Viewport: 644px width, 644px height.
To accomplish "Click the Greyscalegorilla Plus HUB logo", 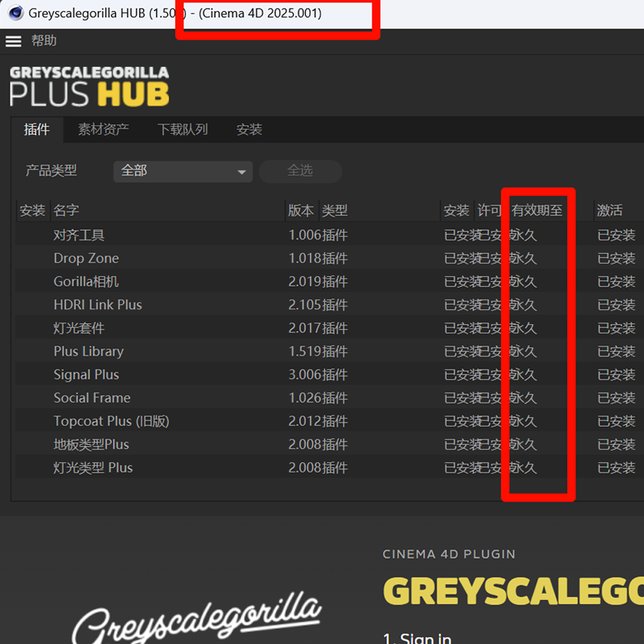I will [89, 86].
